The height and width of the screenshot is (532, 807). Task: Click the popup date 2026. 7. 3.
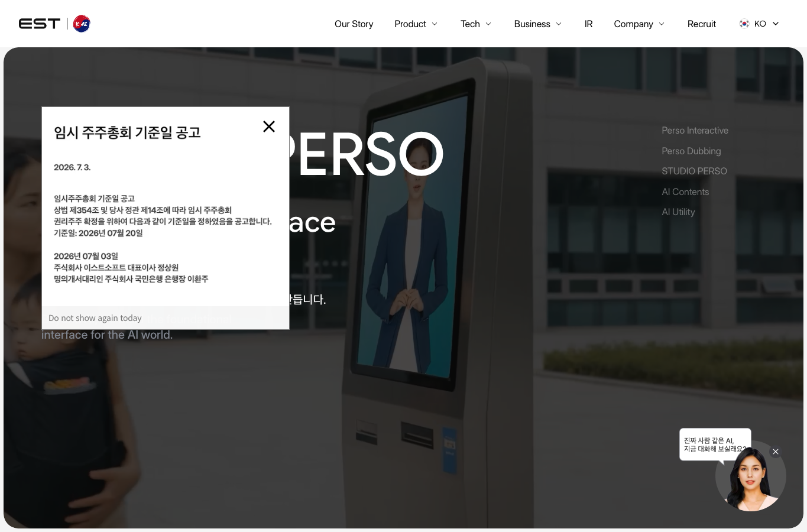pos(72,167)
